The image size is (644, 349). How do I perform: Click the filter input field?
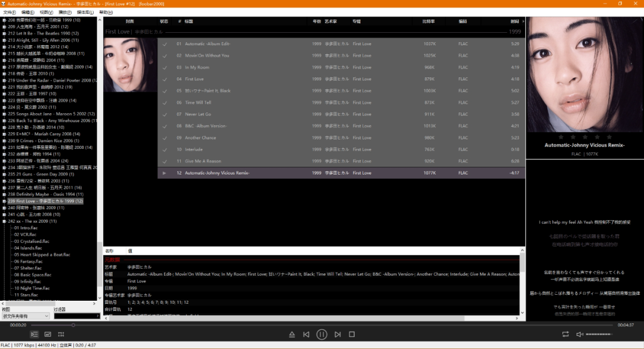click(x=77, y=316)
